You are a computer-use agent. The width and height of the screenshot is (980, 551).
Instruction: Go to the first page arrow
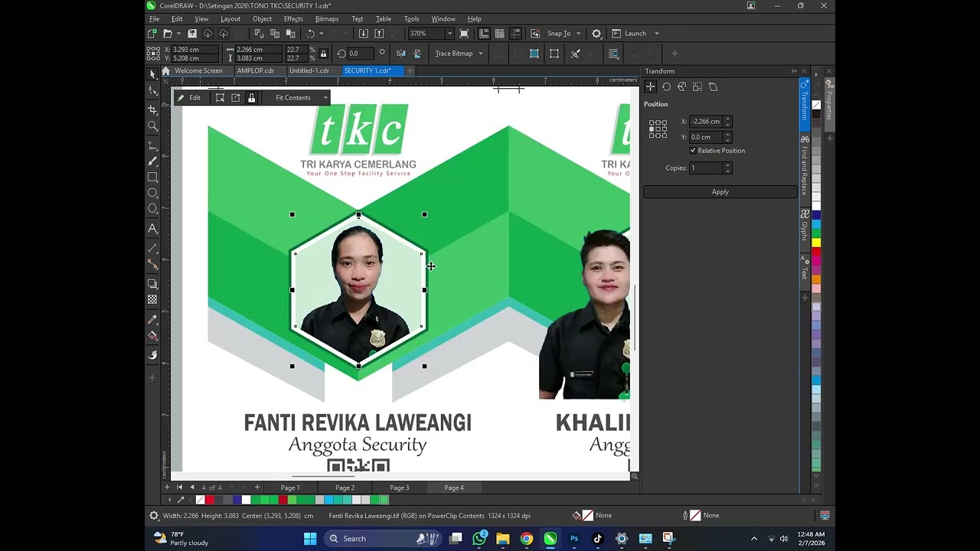[x=180, y=487]
